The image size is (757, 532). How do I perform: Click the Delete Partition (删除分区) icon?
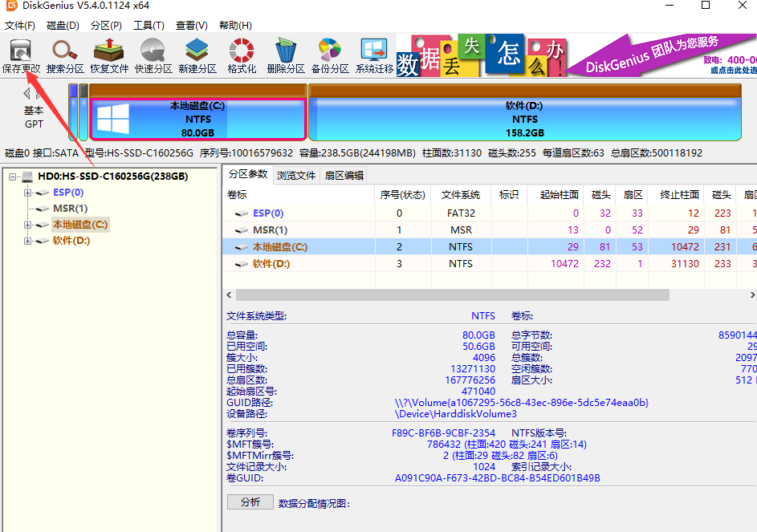pyautogui.click(x=286, y=55)
